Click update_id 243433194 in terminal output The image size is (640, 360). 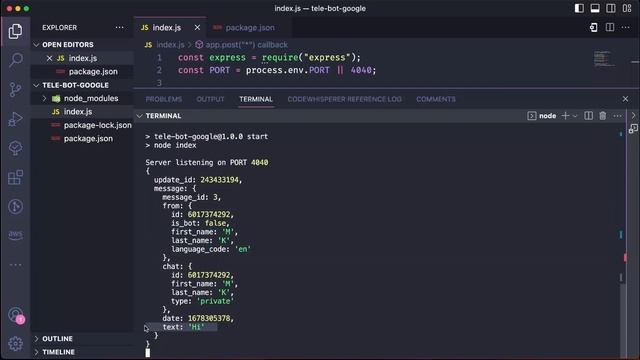(x=198, y=180)
